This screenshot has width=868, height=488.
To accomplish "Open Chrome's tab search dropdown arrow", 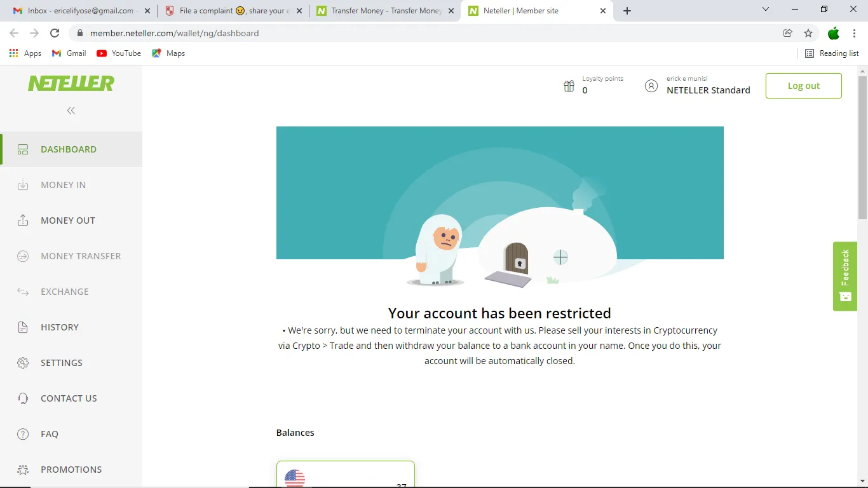I will tap(766, 10).
